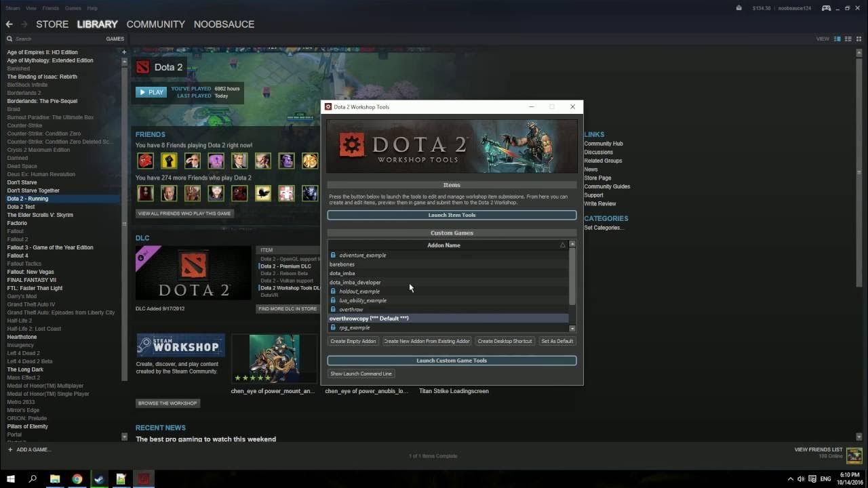Open File Explorer from the taskbar
Screen dimensions: 868x488
[55, 479]
